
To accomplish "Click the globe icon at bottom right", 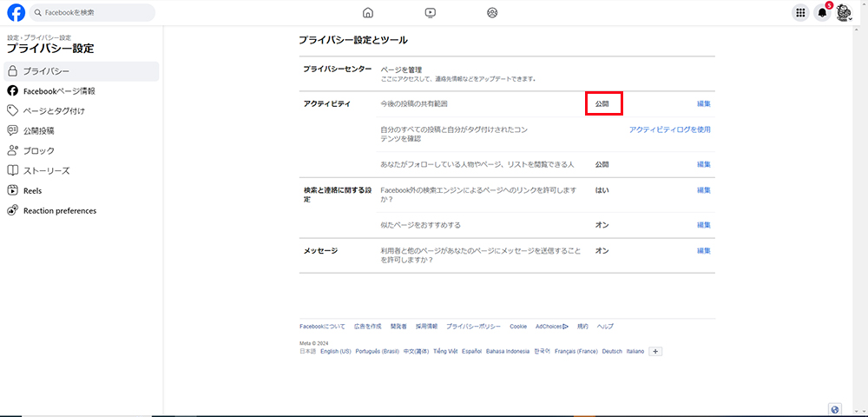I will tap(835, 409).
